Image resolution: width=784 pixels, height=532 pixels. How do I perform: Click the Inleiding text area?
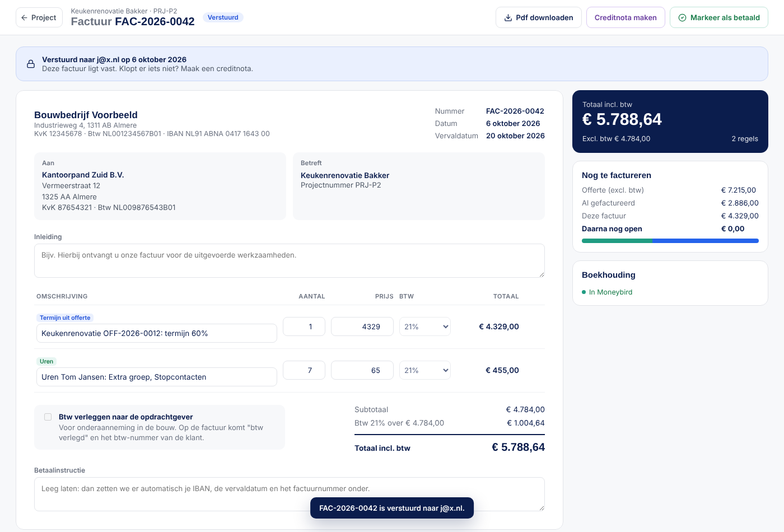point(290,260)
